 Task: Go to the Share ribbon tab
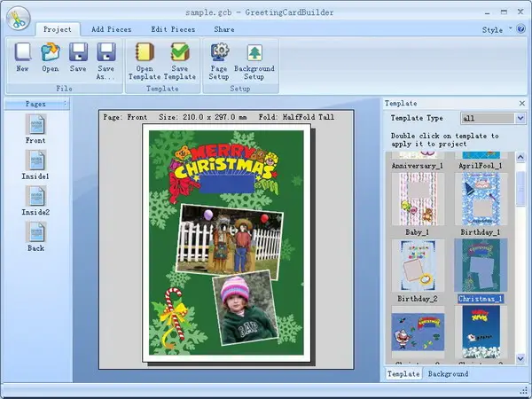coord(224,29)
